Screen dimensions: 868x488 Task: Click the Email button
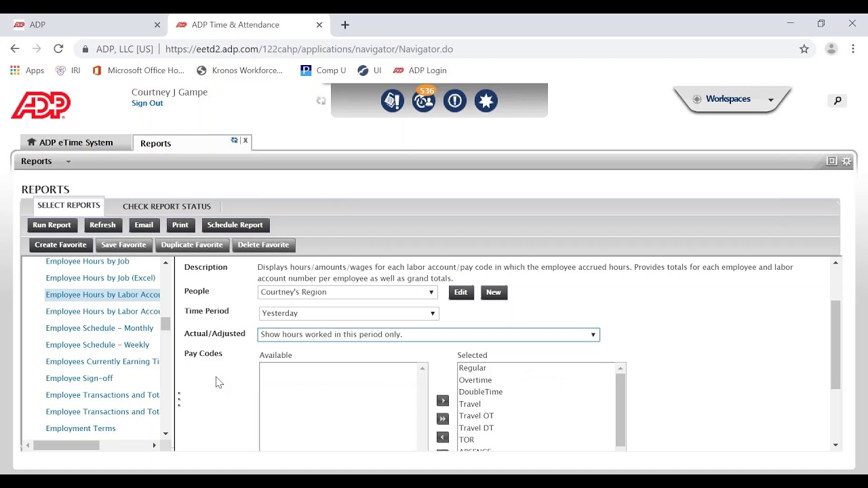(144, 225)
